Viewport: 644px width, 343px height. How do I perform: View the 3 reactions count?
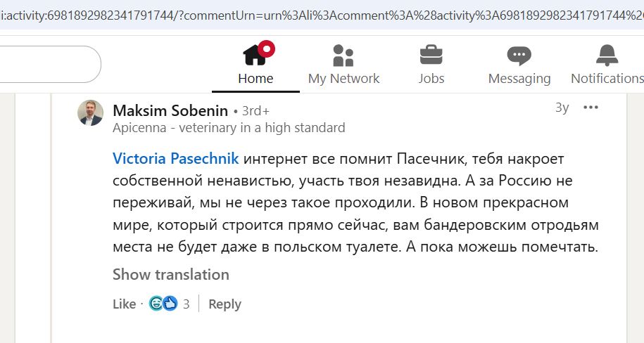click(187, 304)
